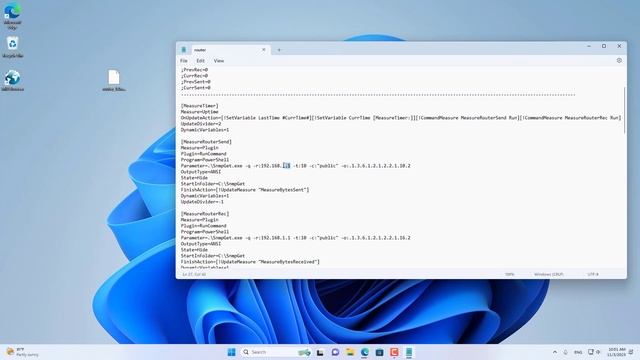Click FinishAction line with MeasureBytesReceived

(250, 262)
